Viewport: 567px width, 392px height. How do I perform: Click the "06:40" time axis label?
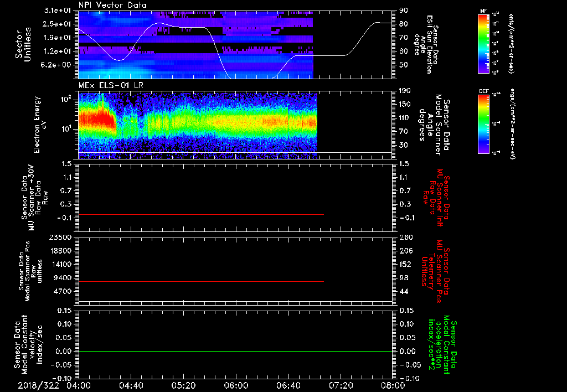pos(288,385)
